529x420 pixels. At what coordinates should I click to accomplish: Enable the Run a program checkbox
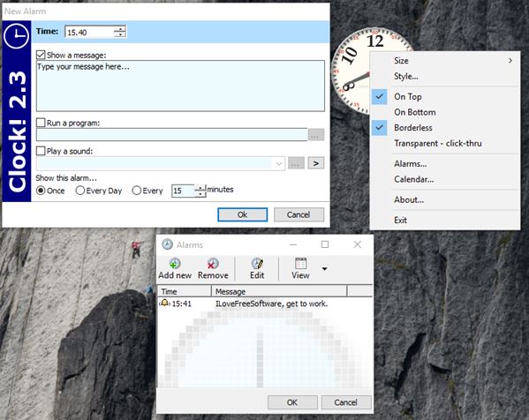(41, 123)
